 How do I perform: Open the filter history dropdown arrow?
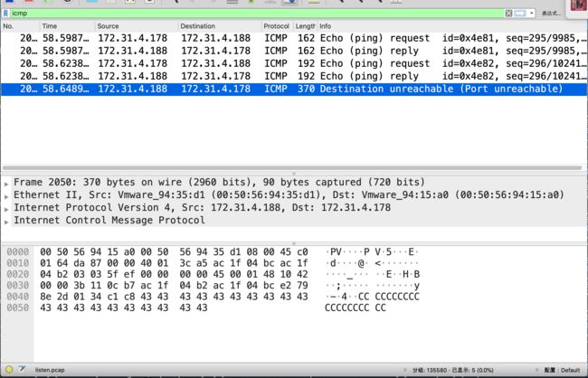click(531, 14)
